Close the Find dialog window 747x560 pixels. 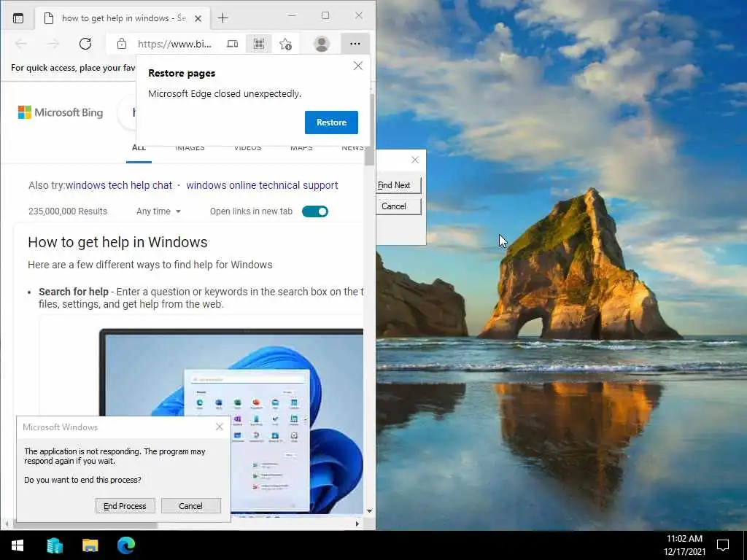pyautogui.click(x=415, y=160)
